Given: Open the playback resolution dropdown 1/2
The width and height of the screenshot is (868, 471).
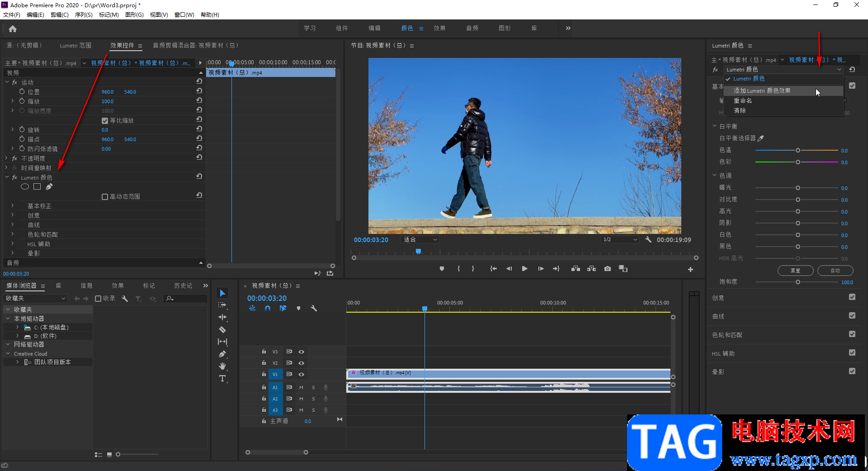Looking at the screenshot, I should click(620, 240).
